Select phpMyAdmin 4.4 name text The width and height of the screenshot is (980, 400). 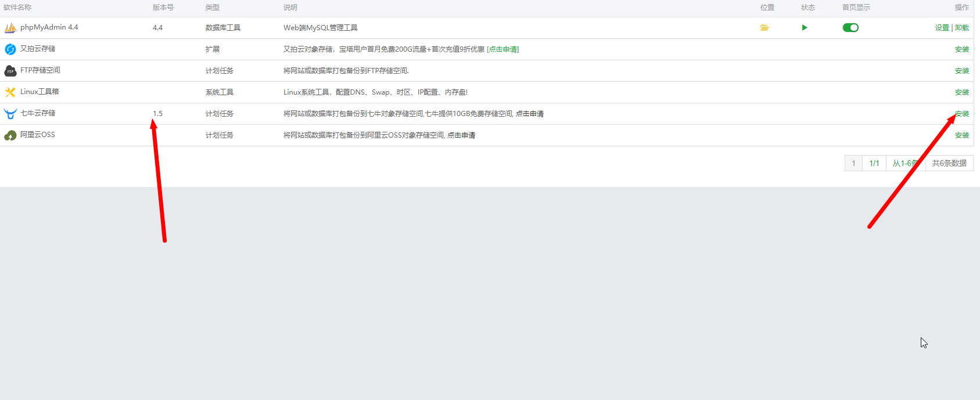[x=49, y=27]
